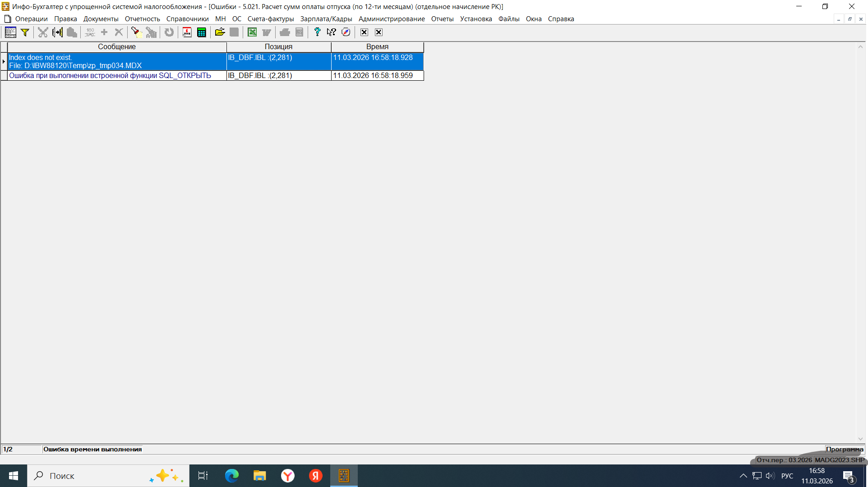Open the Справочники menu

(x=187, y=19)
